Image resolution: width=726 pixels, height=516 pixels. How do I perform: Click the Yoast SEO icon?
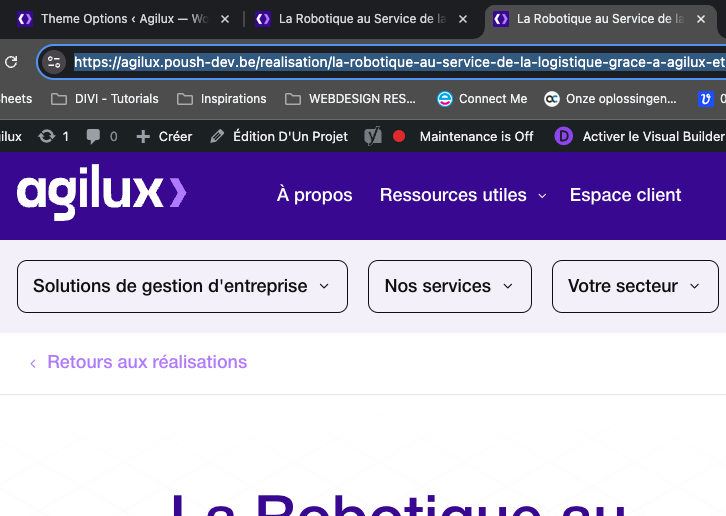372,136
